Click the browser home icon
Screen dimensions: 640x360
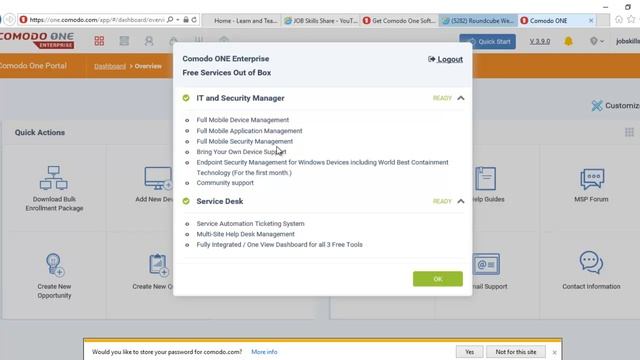coord(619,20)
